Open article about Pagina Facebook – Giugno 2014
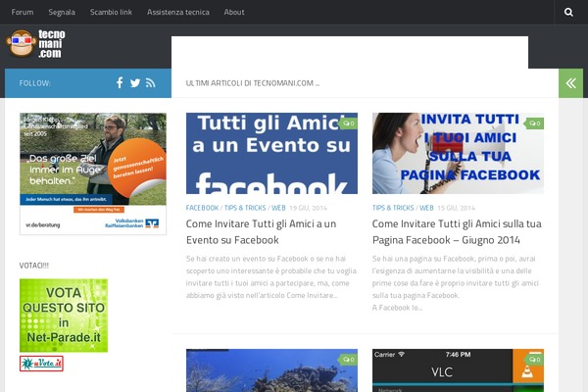 (x=457, y=232)
